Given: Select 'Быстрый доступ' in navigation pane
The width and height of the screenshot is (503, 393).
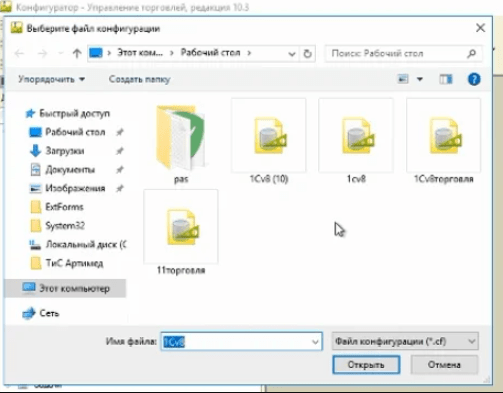Looking at the screenshot, I should 68,113.
